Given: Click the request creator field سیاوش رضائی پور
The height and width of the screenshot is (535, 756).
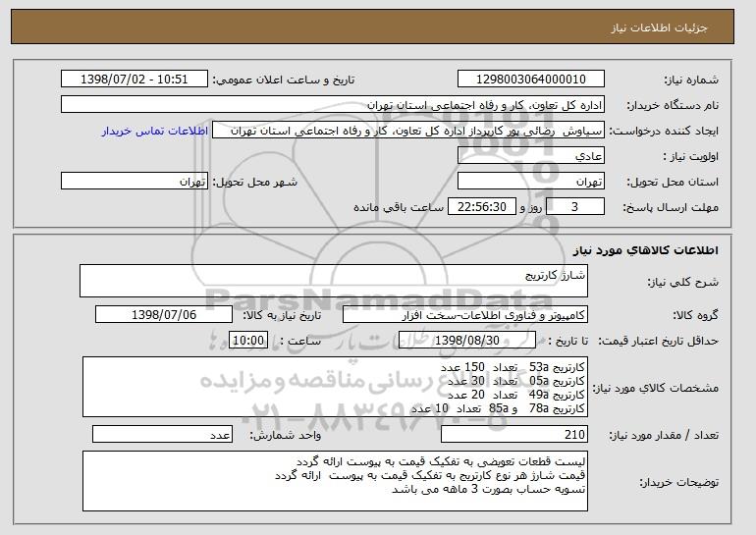Looking at the screenshot, I should [408, 131].
